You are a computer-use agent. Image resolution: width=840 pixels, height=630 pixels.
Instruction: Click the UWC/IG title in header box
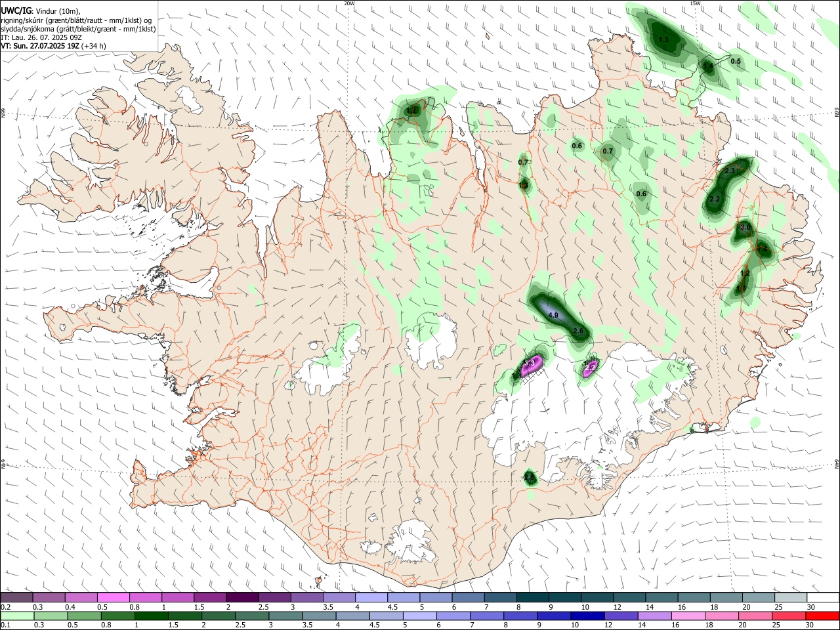coord(15,10)
